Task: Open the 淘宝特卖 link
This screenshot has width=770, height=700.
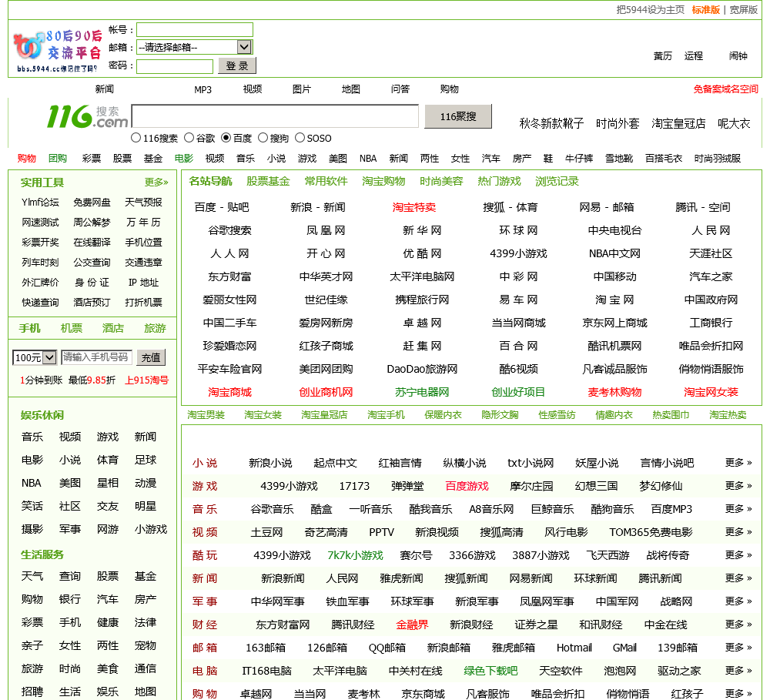Action: [414, 207]
